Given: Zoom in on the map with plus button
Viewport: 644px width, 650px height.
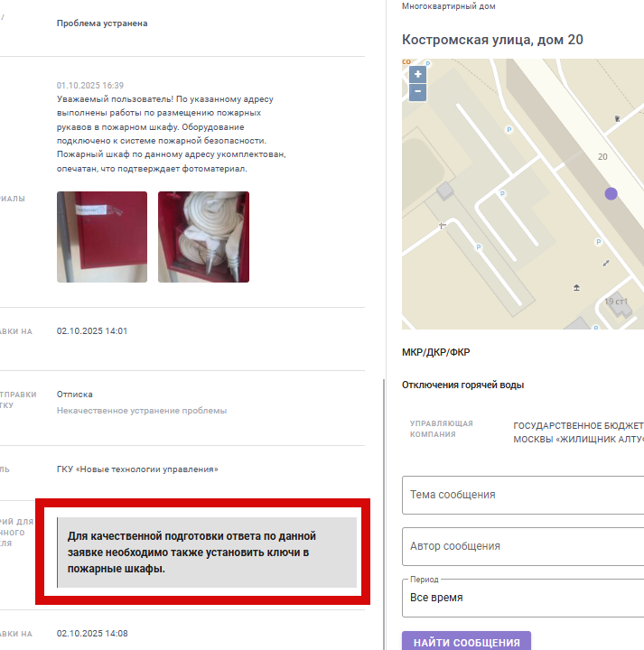Looking at the screenshot, I should pyautogui.click(x=417, y=74).
